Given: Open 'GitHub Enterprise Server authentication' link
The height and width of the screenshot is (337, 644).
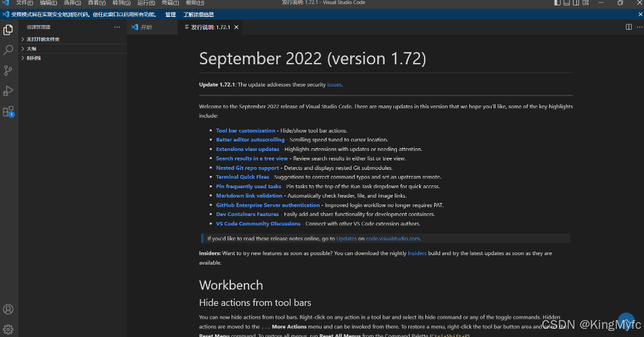Looking at the screenshot, I should (x=267, y=205).
